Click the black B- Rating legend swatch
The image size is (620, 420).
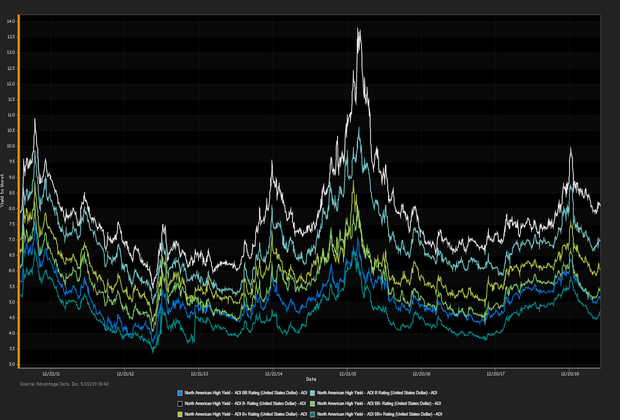(180, 404)
